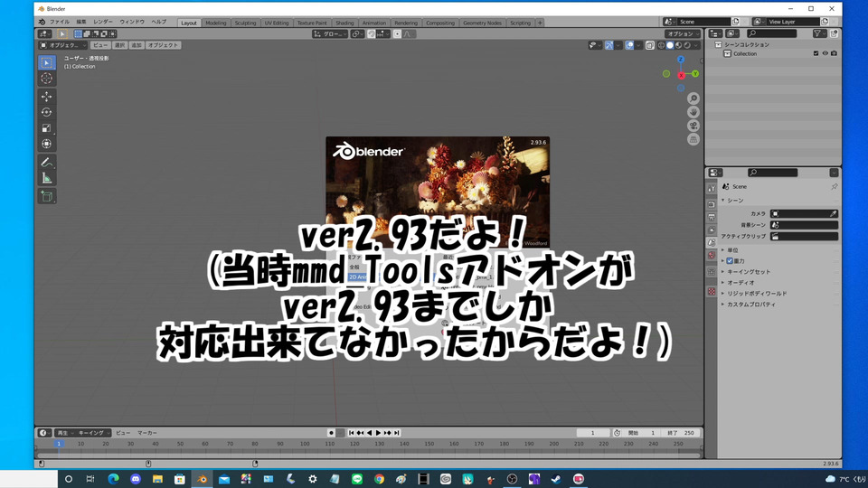Open the object mode dropdown (オブジェク..)
This screenshot has width=868, height=488.
pos(63,45)
